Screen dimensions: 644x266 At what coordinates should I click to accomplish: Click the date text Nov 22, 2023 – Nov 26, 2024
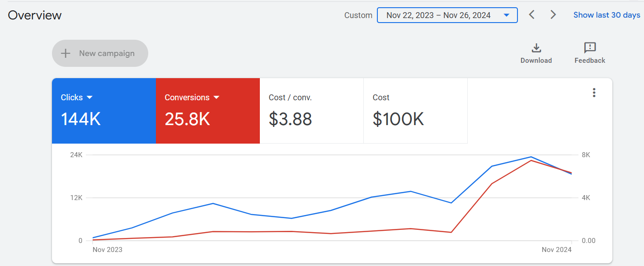pos(438,15)
